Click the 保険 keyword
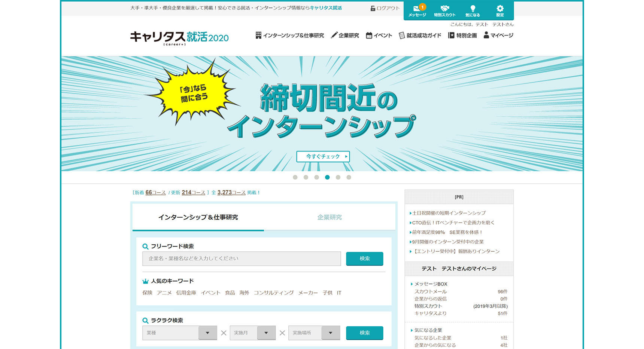644x349 pixels. click(x=147, y=293)
